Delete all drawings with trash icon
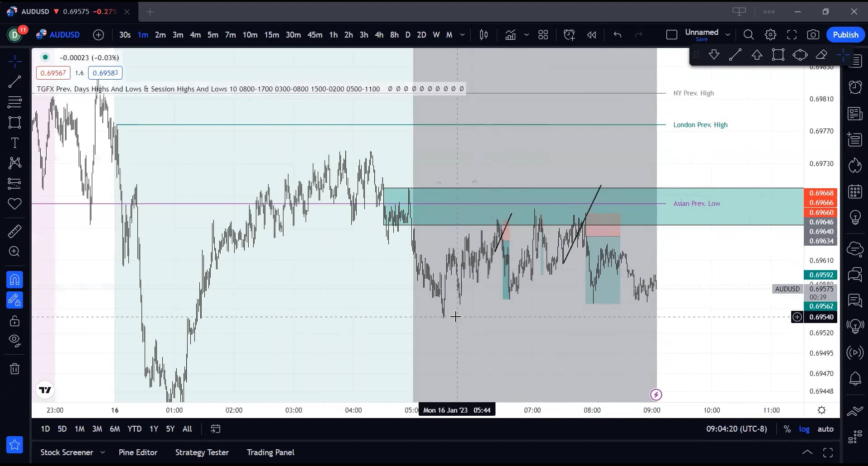Screen dimensions: 868x466 click(15, 369)
